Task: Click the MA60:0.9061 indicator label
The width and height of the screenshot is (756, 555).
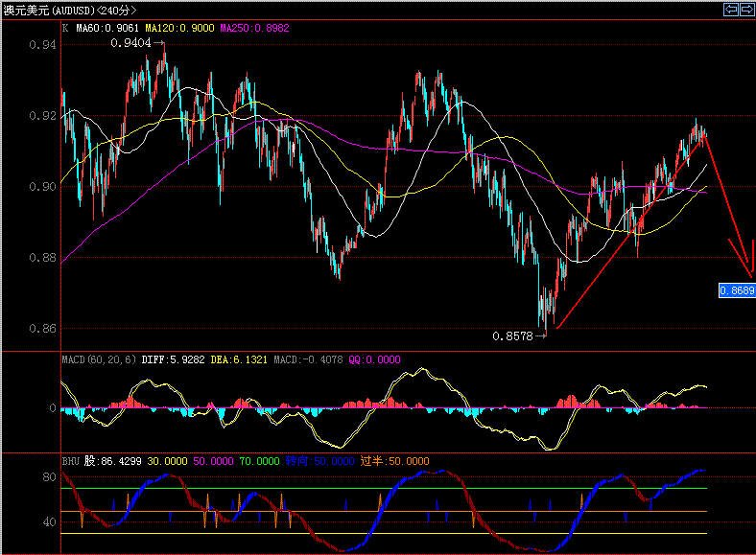Action: click(107, 28)
